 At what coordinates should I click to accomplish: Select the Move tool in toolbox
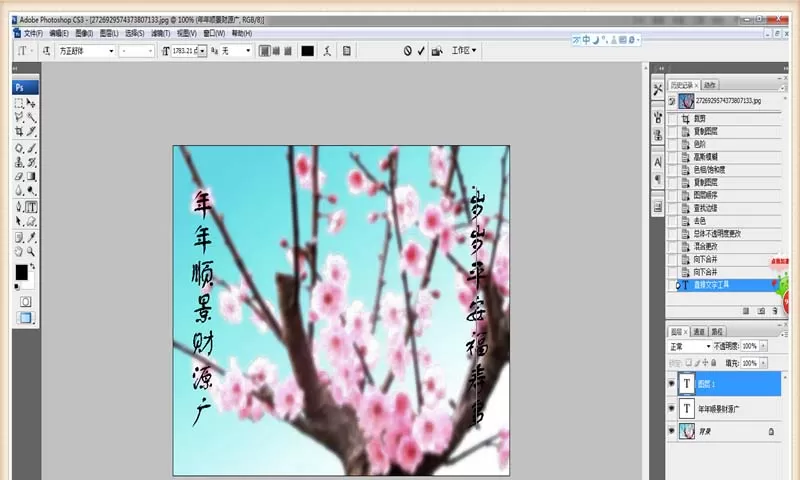[x=31, y=104]
